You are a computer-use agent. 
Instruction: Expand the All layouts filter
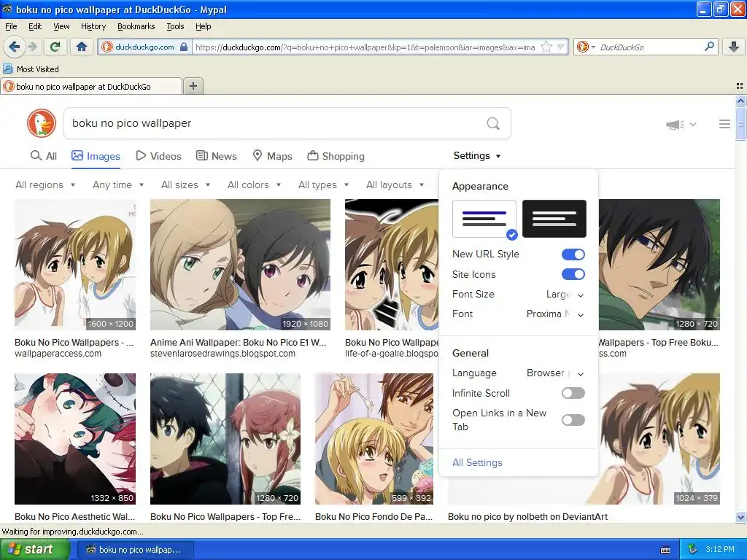395,184
